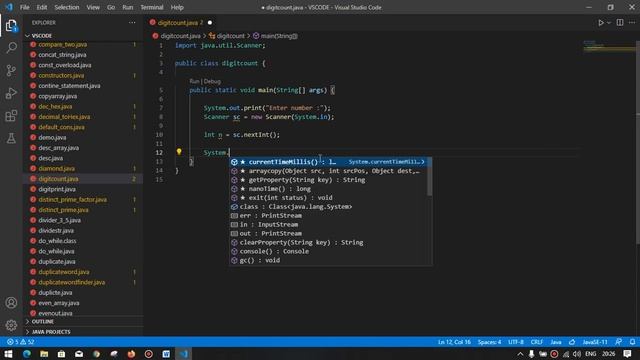Click the editor minimap
Screen dimensions: 640x360
point(608,46)
